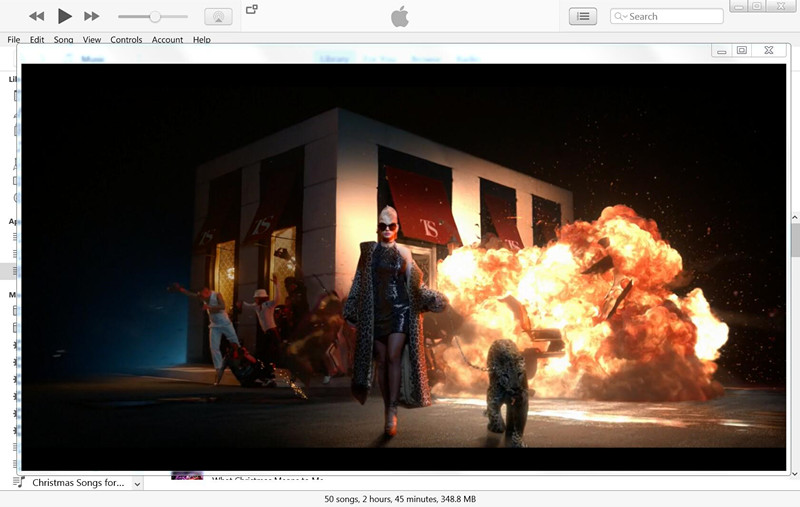The width and height of the screenshot is (800, 507).
Task: Minimize the main iTunes window
Action: click(x=738, y=7)
